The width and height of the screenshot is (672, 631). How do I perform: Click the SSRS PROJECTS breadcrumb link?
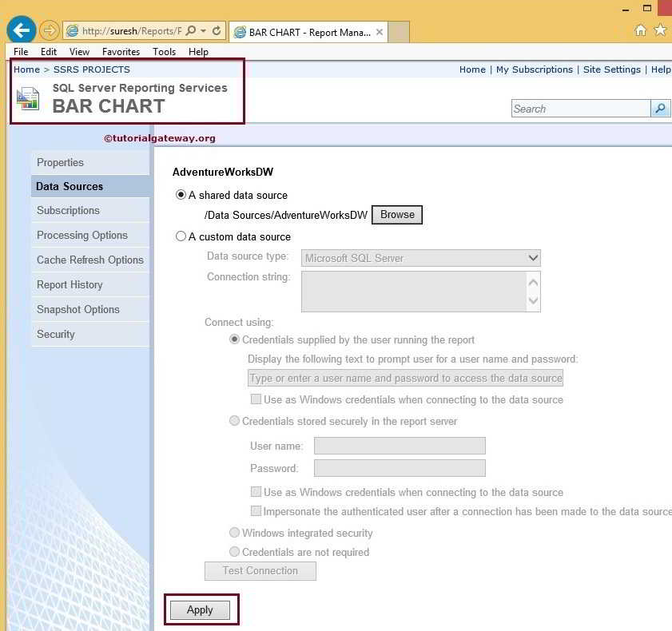pos(92,69)
